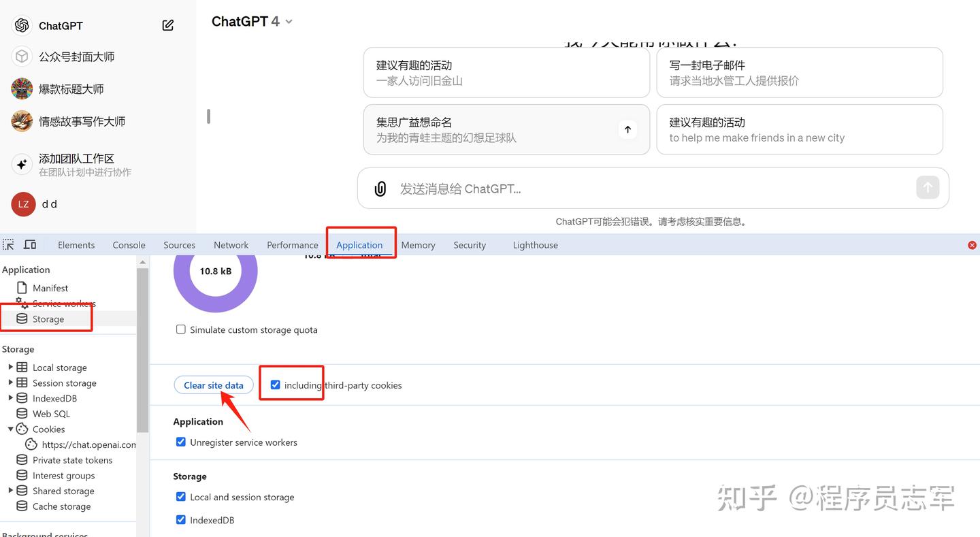Image resolution: width=980 pixels, height=537 pixels.
Task: Open the 公众号封面大师 cube icon
Action: tap(22, 56)
